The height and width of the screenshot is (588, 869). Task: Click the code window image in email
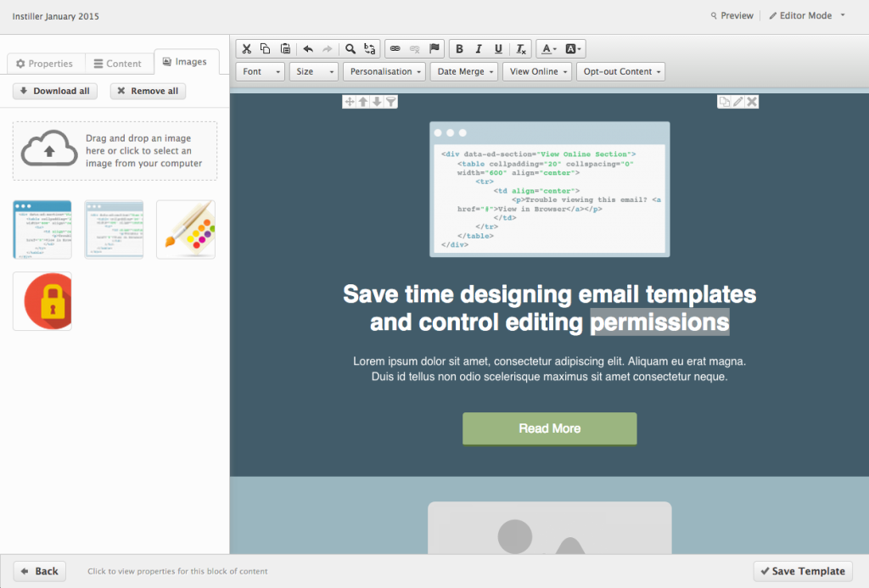(550, 189)
